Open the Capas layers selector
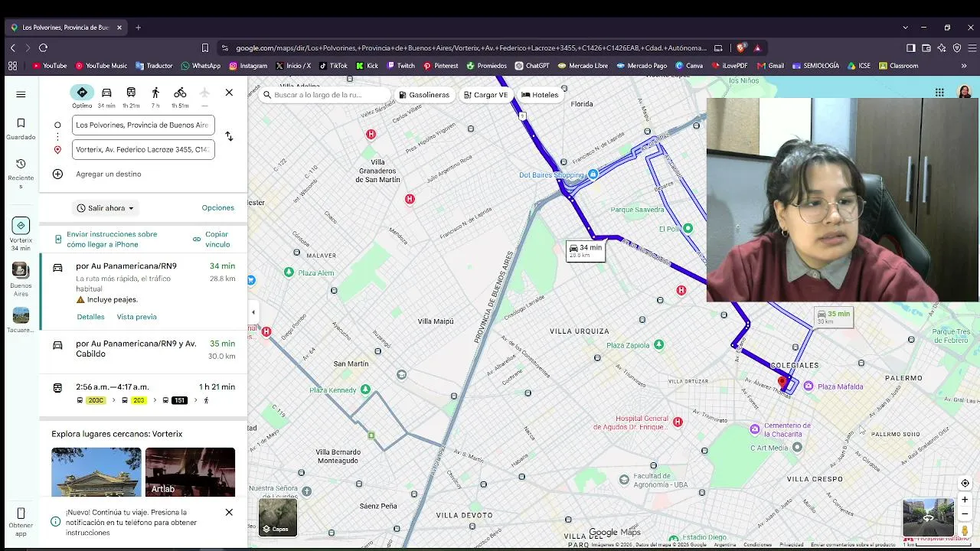Viewport: 980px width, 551px height. pos(277,517)
